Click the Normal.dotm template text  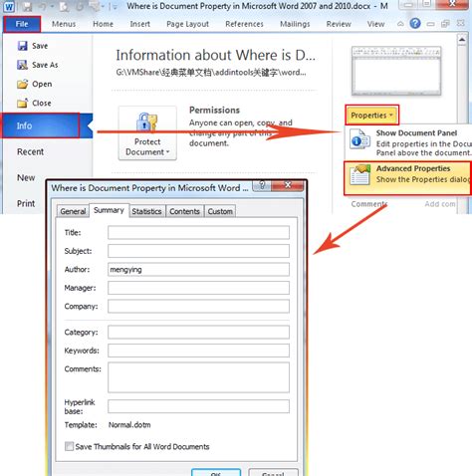[129, 425]
